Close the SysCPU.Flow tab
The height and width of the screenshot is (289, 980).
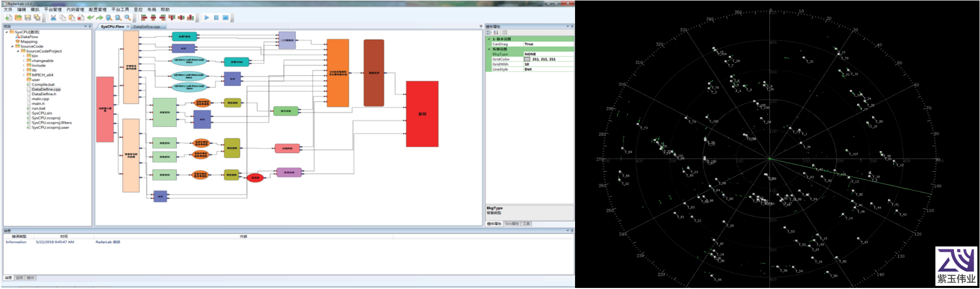pos(128,26)
